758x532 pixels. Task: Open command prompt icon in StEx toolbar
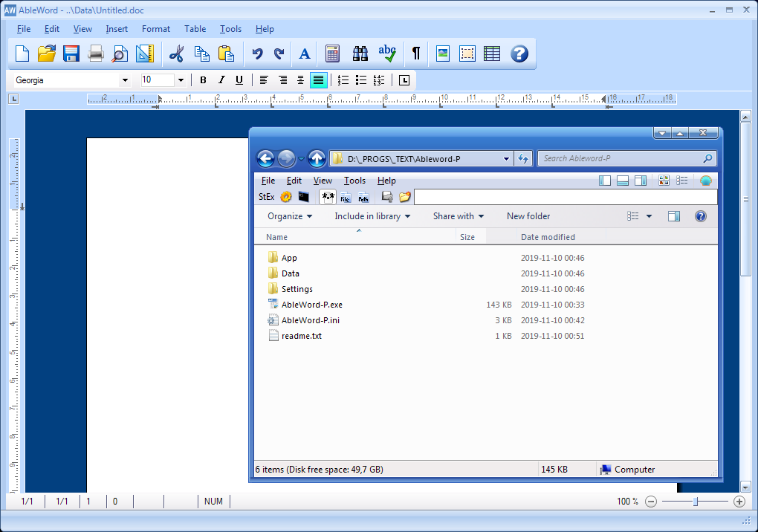304,197
